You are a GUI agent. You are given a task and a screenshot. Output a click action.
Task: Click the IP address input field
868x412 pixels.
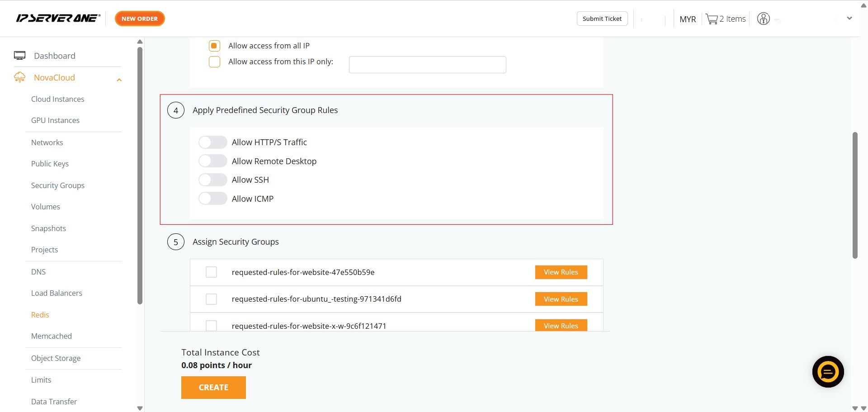coord(427,65)
